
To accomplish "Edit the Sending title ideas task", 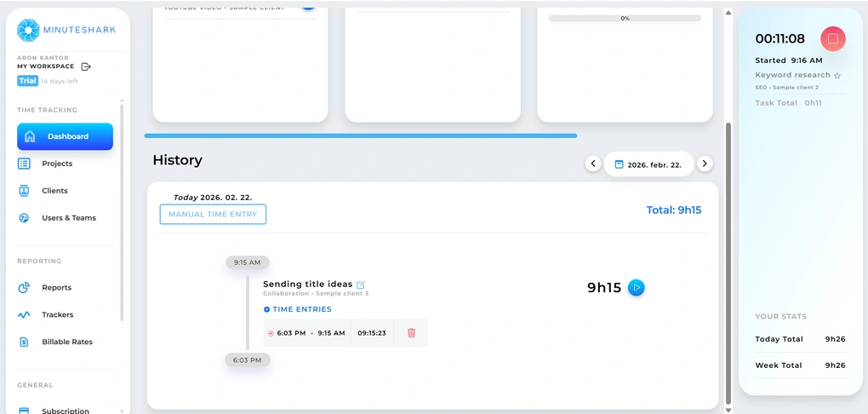I will [361, 285].
